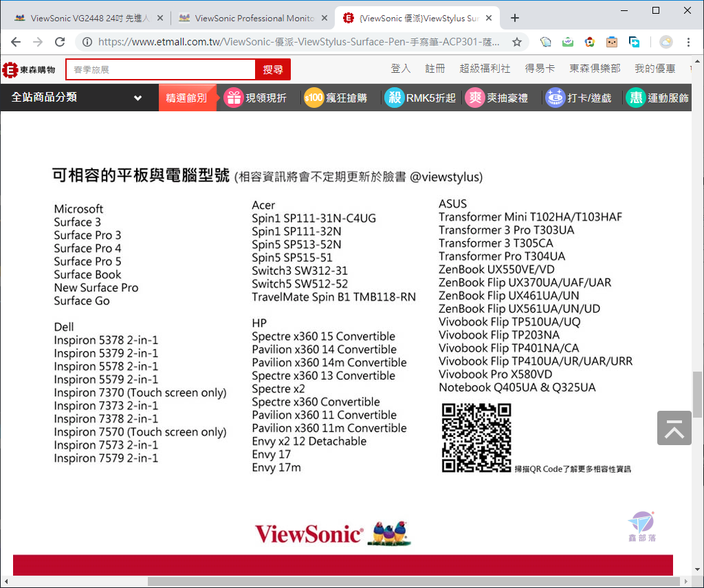Screen dimensions: 704x588
Task: Open the 超級福利社 link
Action: point(485,69)
